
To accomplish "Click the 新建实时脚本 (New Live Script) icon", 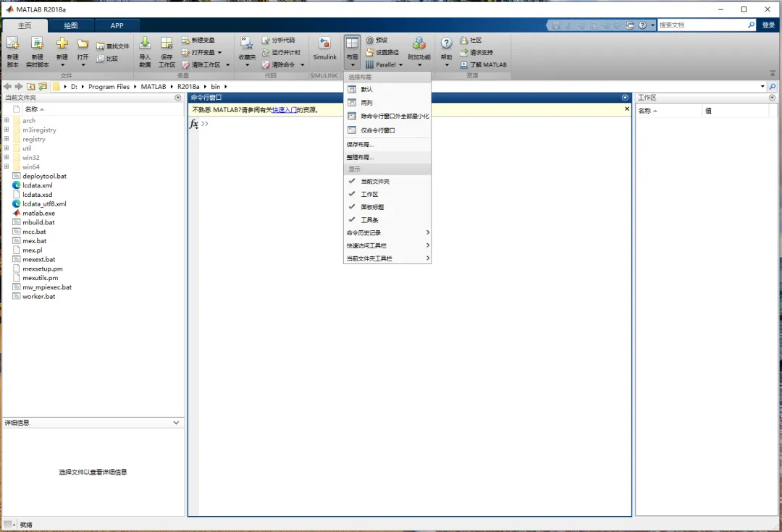I will (x=38, y=44).
